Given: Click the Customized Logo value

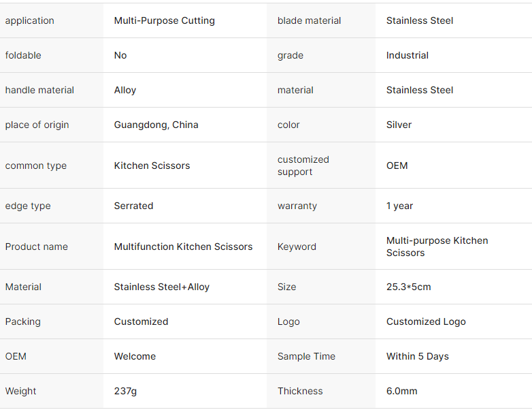Looking at the screenshot, I should [426, 321].
